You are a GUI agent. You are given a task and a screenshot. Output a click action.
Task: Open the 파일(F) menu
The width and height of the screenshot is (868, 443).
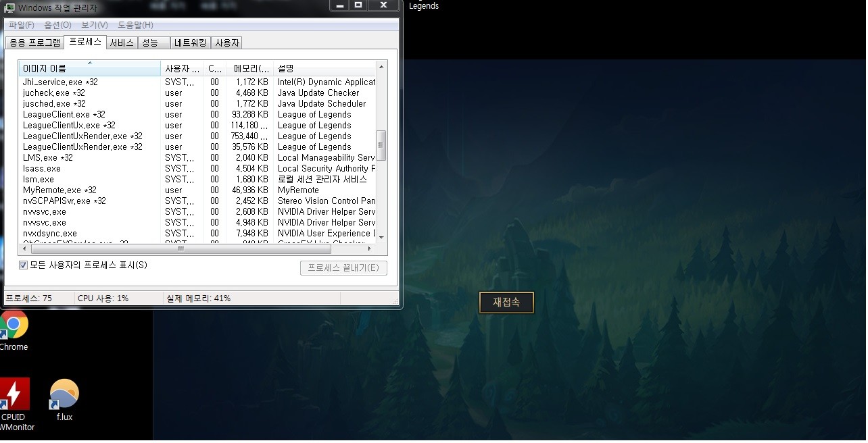click(21, 25)
